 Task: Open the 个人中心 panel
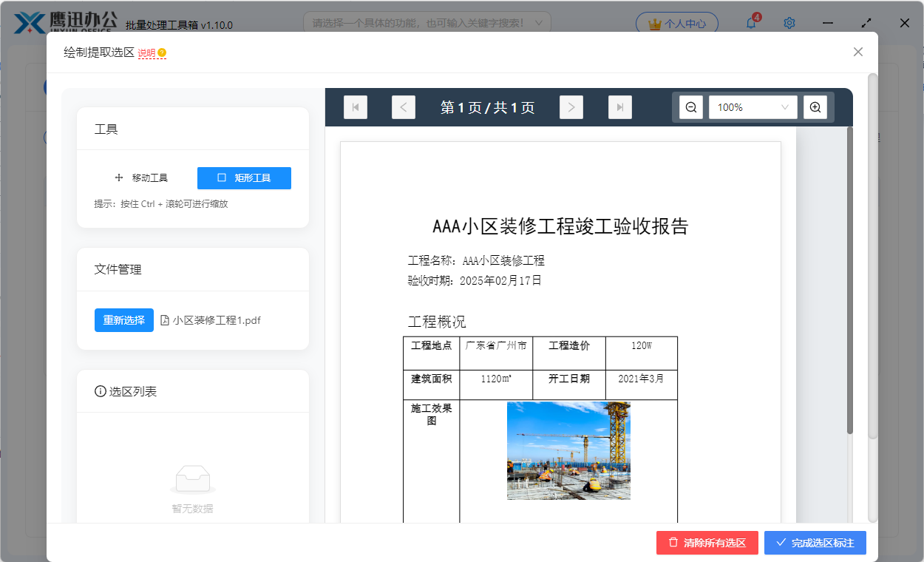pyautogui.click(x=676, y=22)
